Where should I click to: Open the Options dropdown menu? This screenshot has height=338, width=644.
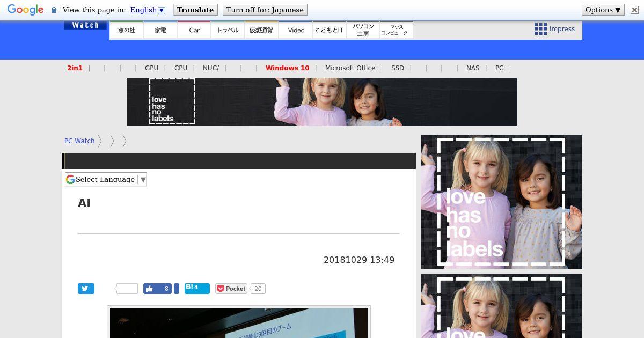[603, 10]
